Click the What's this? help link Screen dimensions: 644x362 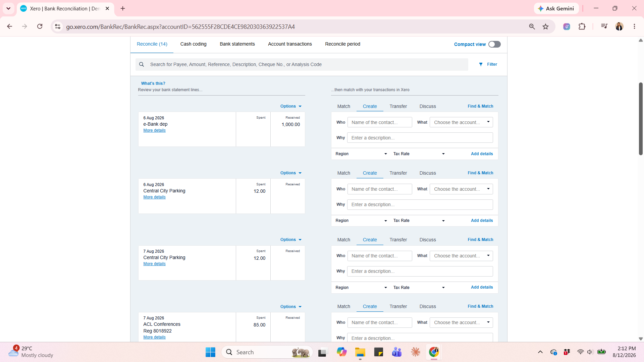click(153, 83)
